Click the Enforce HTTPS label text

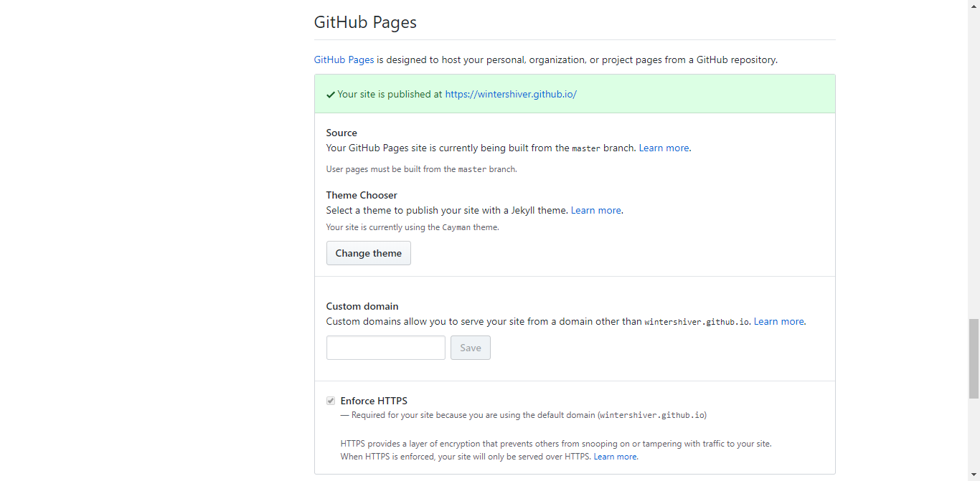[x=374, y=401]
